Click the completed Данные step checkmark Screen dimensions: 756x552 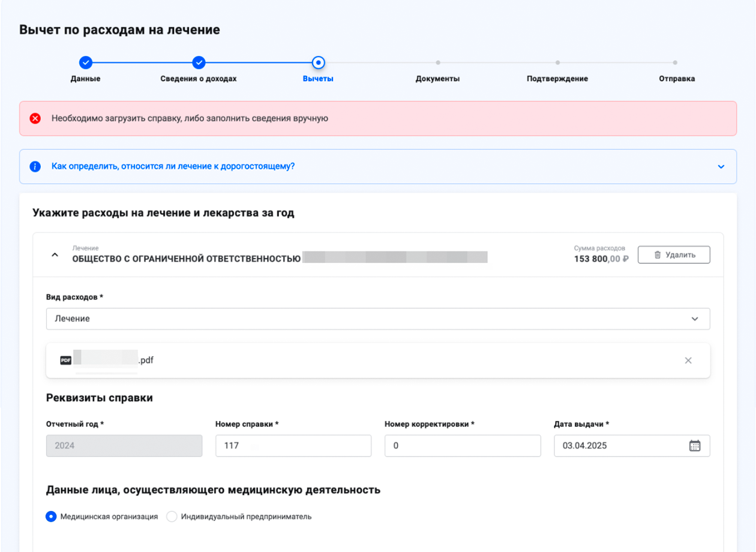click(x=86, y=62)
